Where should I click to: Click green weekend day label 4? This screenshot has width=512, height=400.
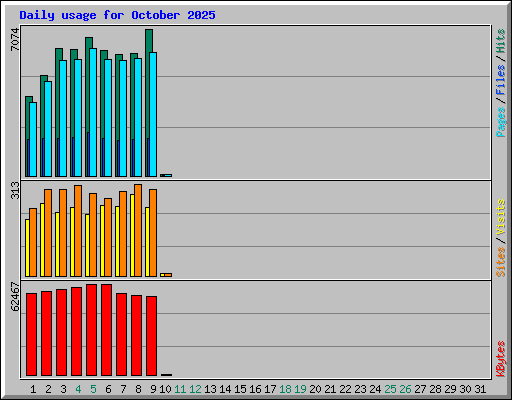click(78, 389)
